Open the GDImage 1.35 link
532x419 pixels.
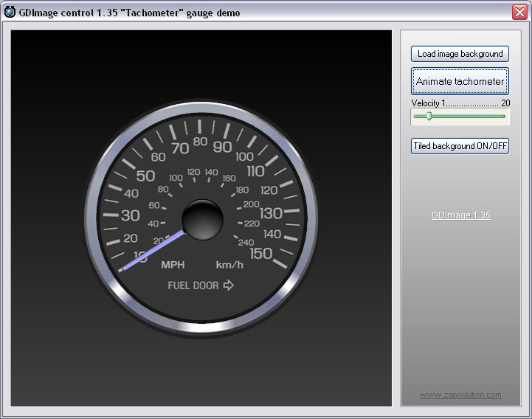[x=460, y=215]
